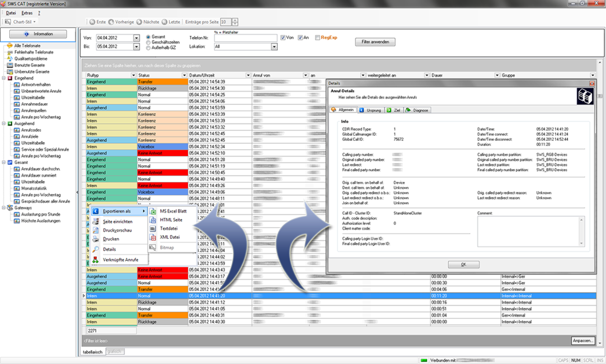
Task: Enable the RegExp checkbox
Action: (317, 38)
